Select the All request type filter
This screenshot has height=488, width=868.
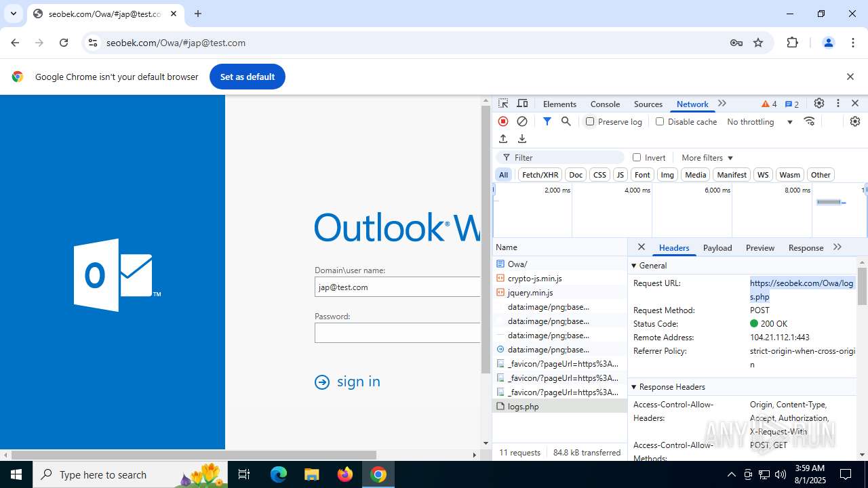[503, 175]
